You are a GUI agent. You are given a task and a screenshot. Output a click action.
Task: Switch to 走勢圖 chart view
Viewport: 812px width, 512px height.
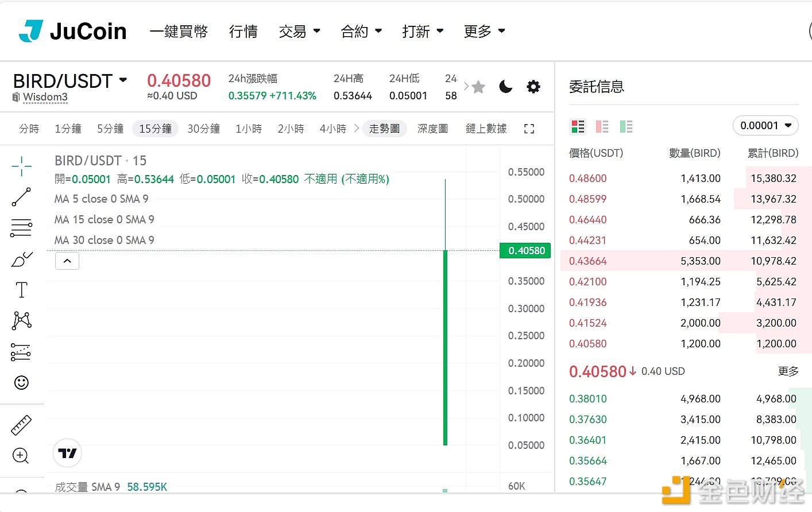[x=385, y=129]
